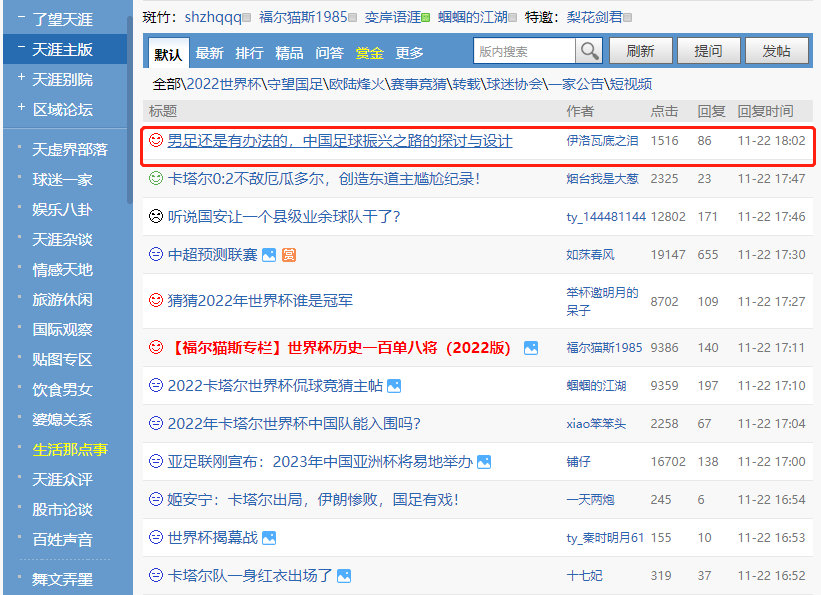Filter by 赛事竞猜 category

(x=418, y=84)
